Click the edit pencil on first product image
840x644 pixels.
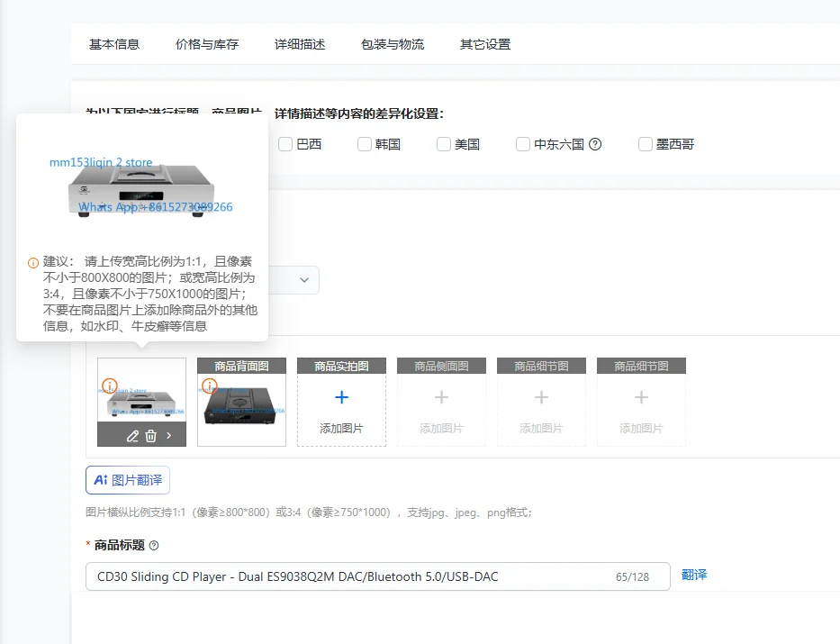[x=132, y=436]
